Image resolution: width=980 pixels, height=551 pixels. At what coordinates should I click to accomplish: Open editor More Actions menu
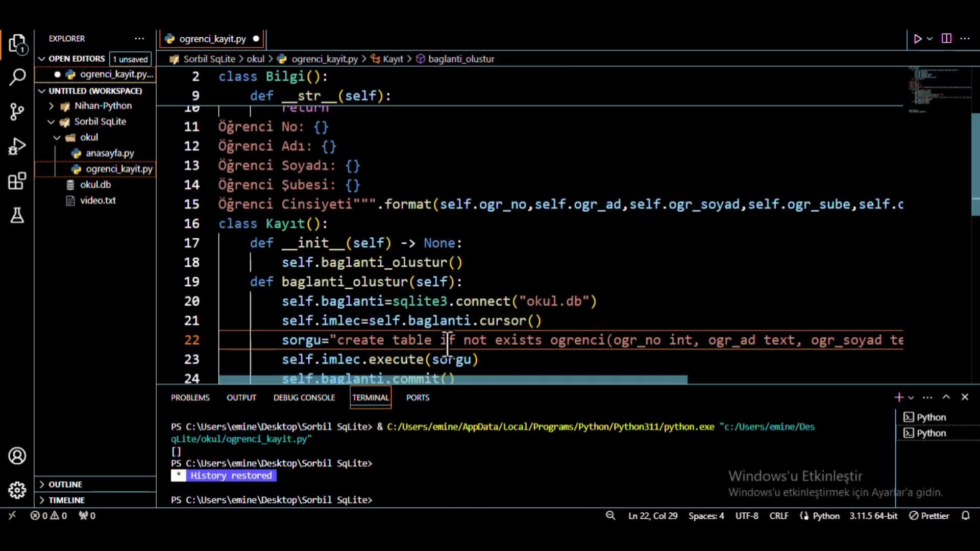965,39
